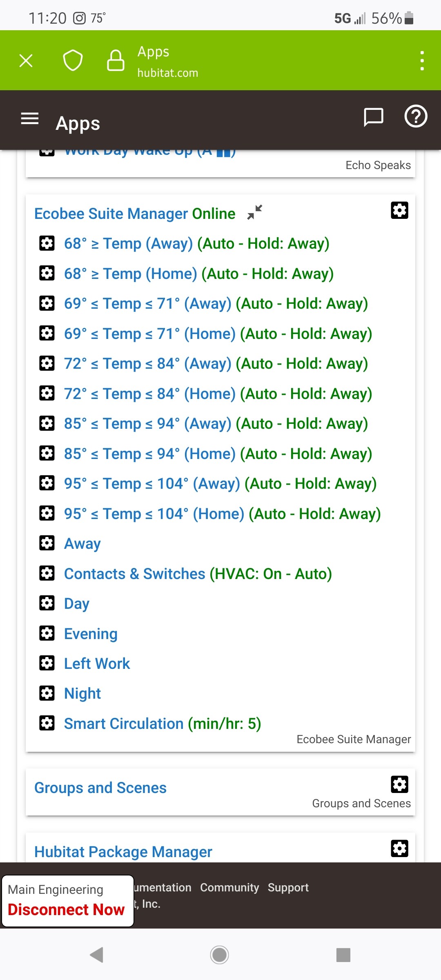Open settings gear for Ecobee Suite Manager

(x=399, y=210)
